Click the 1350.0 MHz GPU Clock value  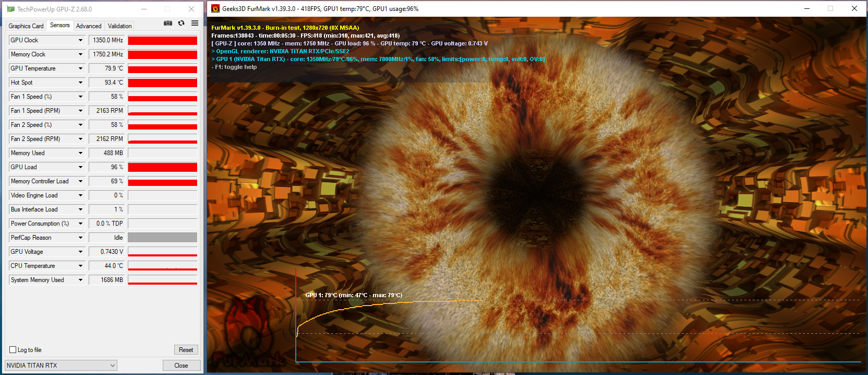point(107,40)
